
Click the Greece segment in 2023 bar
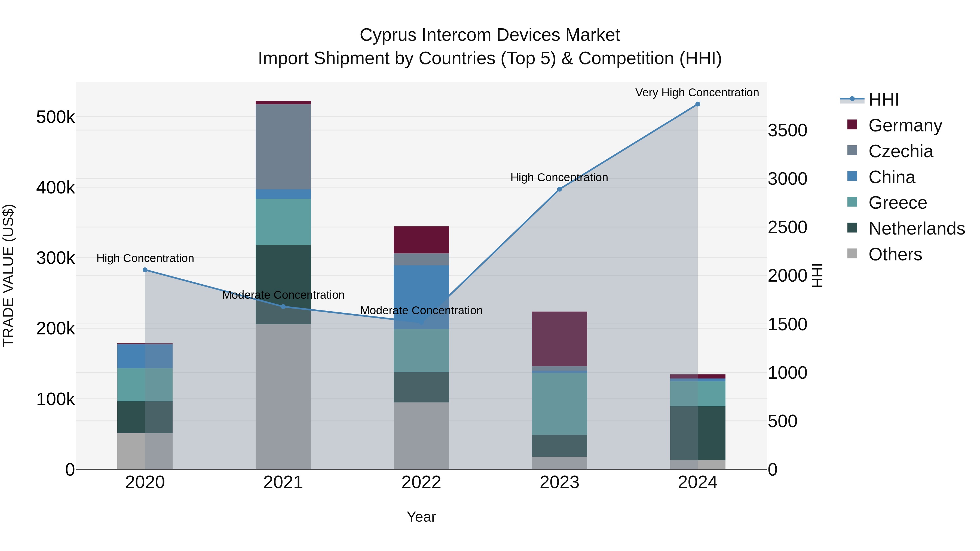point(559,404)
